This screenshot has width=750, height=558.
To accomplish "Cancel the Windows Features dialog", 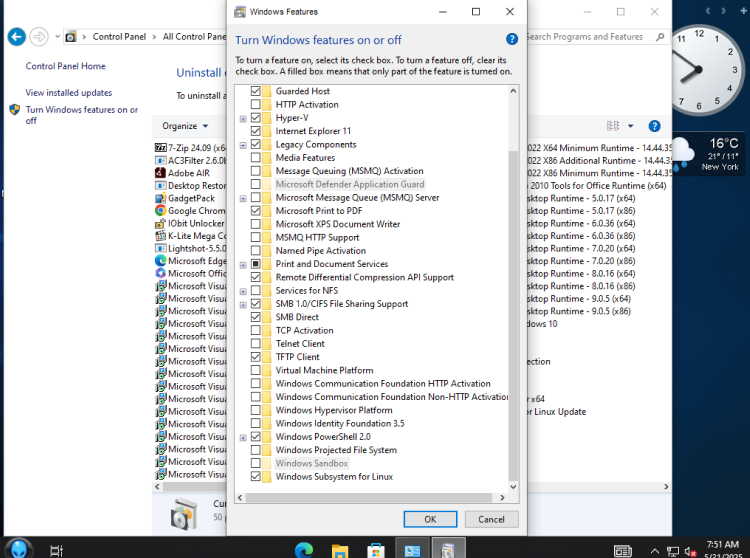I will pyautogui.click(x=491, y=519).
